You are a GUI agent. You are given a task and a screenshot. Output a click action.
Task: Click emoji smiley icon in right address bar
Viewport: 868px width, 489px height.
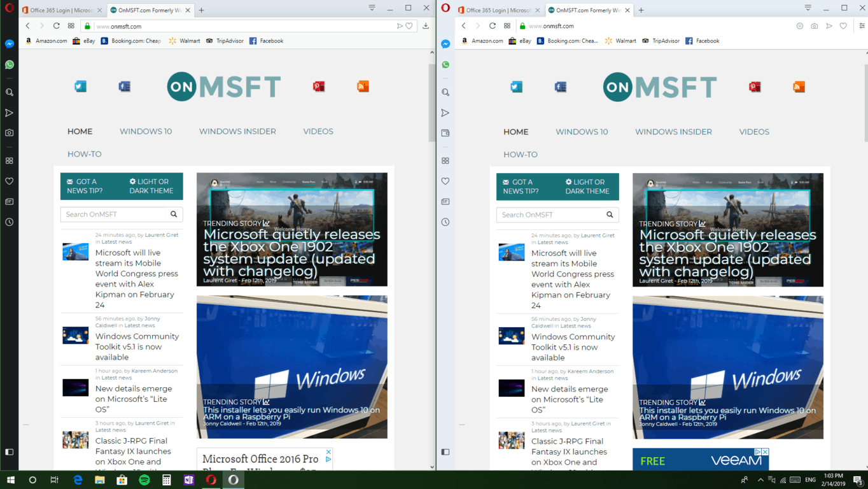pos(800,26)
